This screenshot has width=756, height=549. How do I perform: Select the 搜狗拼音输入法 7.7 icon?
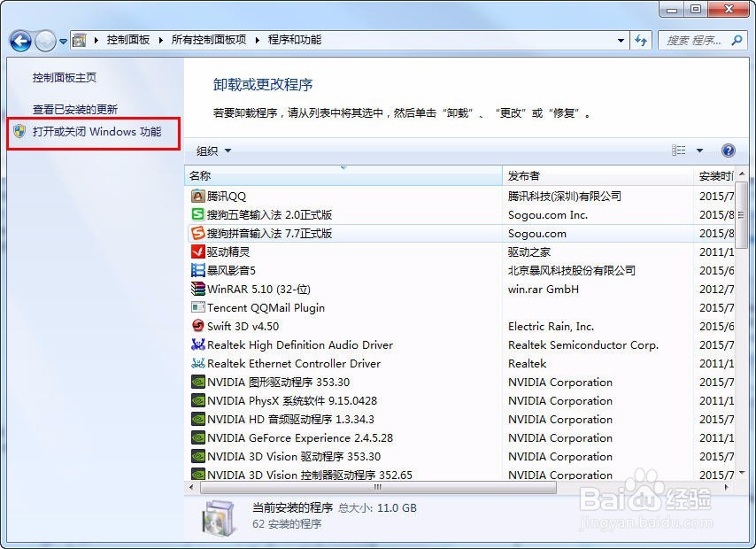tap(198, 233)
